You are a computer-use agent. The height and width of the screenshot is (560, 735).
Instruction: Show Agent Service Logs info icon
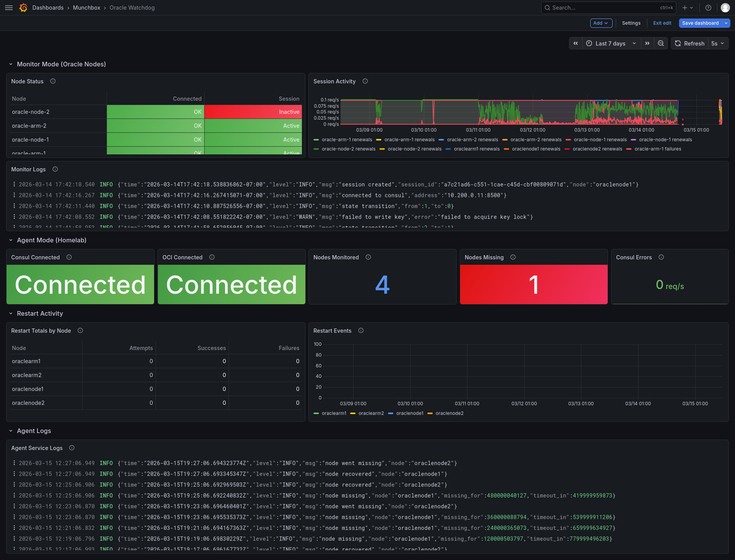[72, 448]
